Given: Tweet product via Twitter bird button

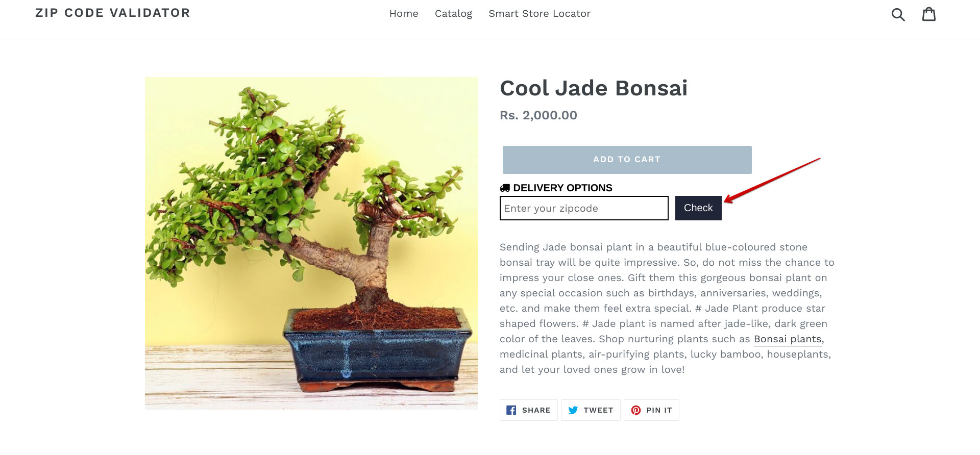Looking at the screenshot, I should (x=591, y=410).
